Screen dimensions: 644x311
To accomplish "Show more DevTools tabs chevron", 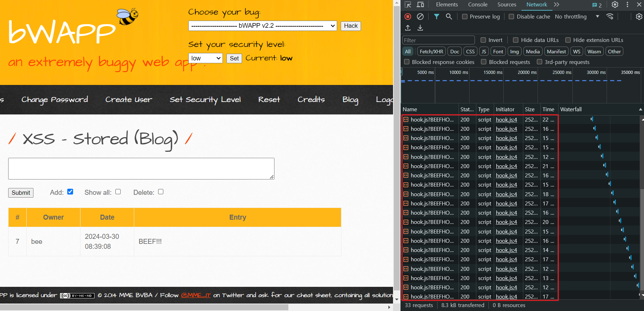I will 556,5.
